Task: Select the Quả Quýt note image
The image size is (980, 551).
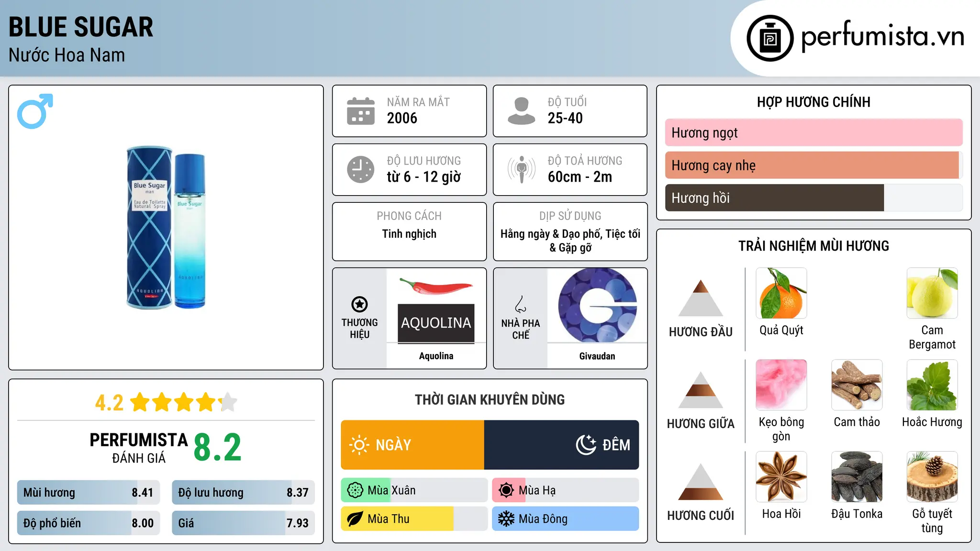Action: click(x=781, y=293)
